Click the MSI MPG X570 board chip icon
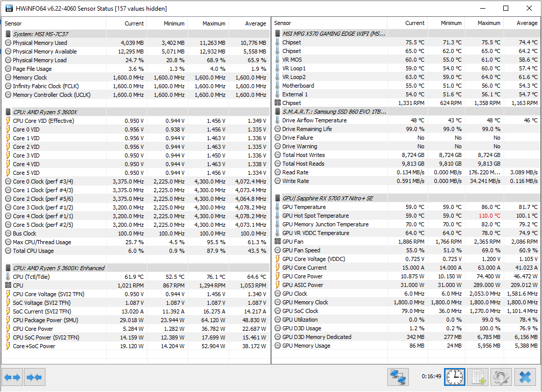The width and height of the screenshot is (542, 392). tap(278, 34)
